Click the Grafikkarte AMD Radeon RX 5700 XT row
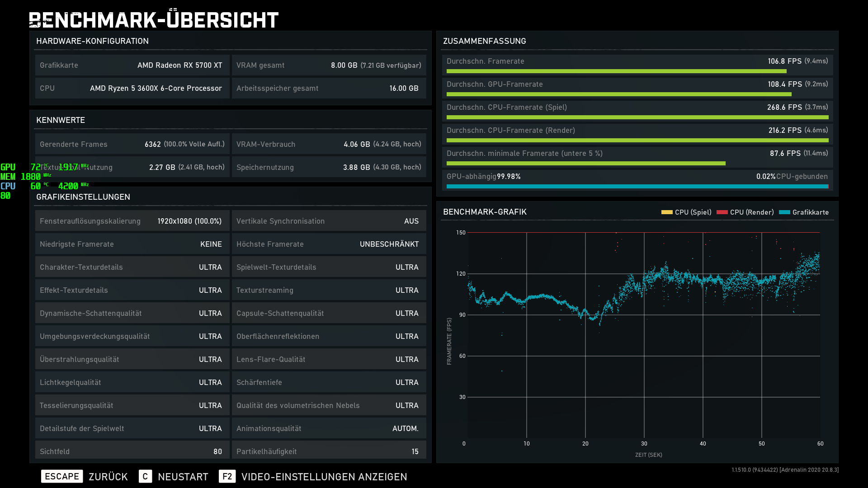This screenshot has width=868, height=488. point(132,65)
